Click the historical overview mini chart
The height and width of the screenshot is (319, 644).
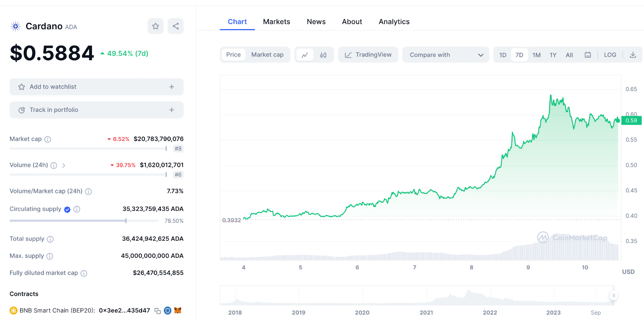tap(417, 296)
